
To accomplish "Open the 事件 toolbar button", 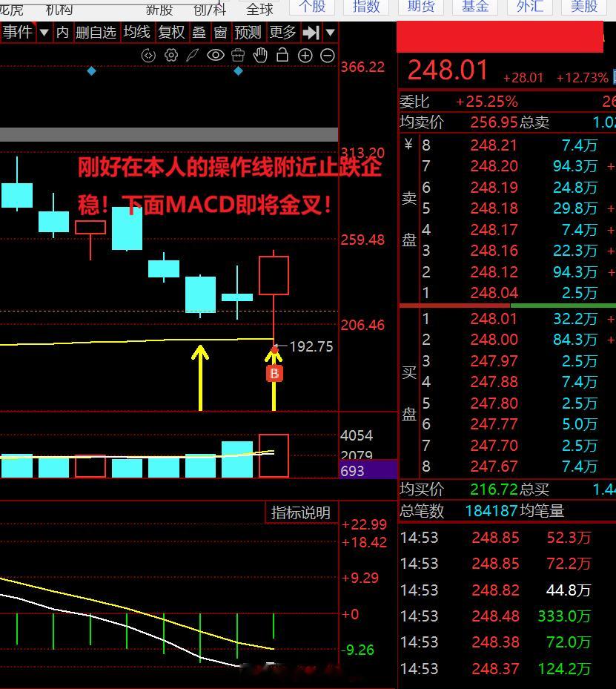I will tap(18, 32).
